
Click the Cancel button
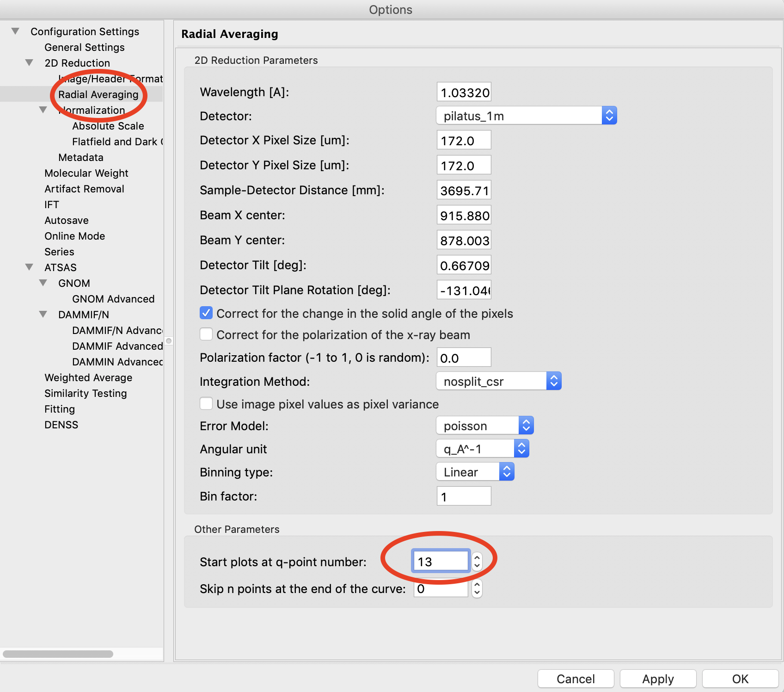point(576,679)
